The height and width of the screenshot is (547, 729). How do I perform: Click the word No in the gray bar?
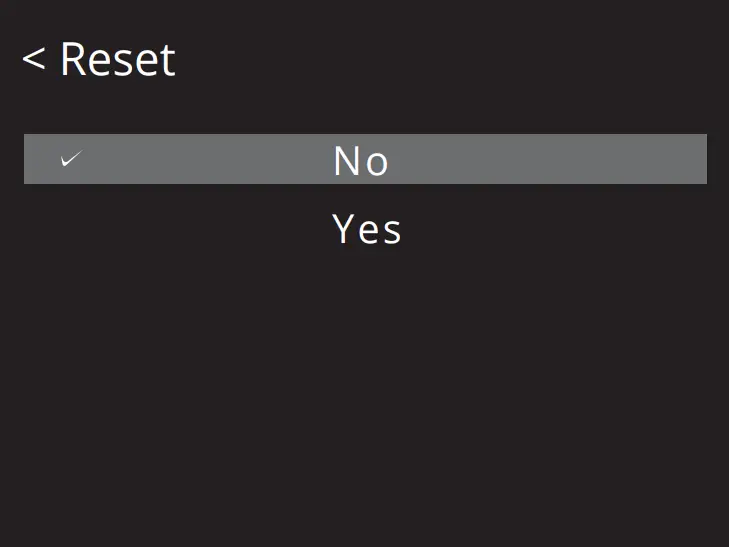[361, 160]
